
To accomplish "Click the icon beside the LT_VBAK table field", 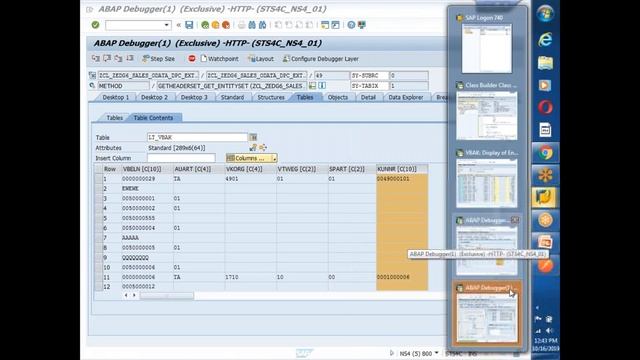I will [x=253, y=138].
